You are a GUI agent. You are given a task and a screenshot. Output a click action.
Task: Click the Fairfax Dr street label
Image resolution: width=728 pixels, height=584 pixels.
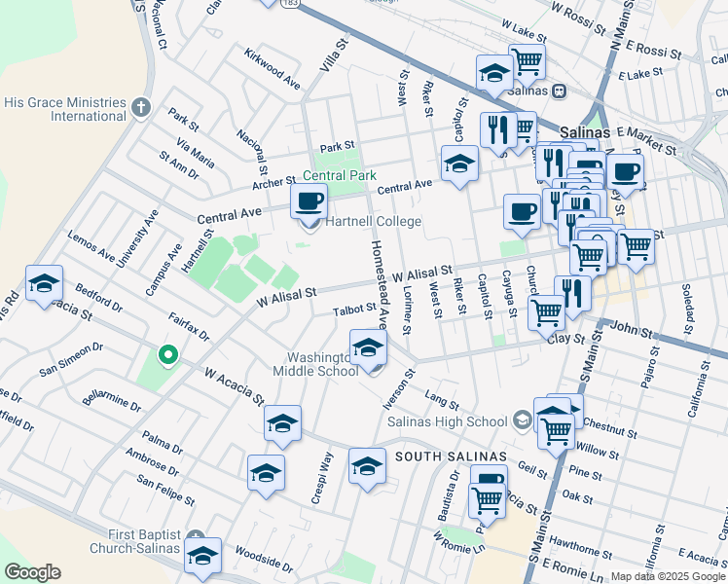tap(189, 327)
